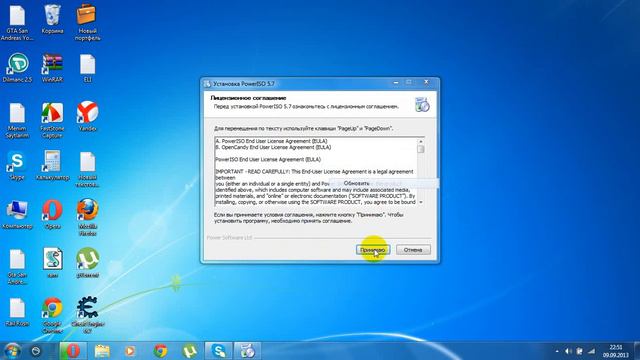Viewport: 640px width, 360px height.
Task: Select the Новый текстовый document icon
Action: coord(87,169)
